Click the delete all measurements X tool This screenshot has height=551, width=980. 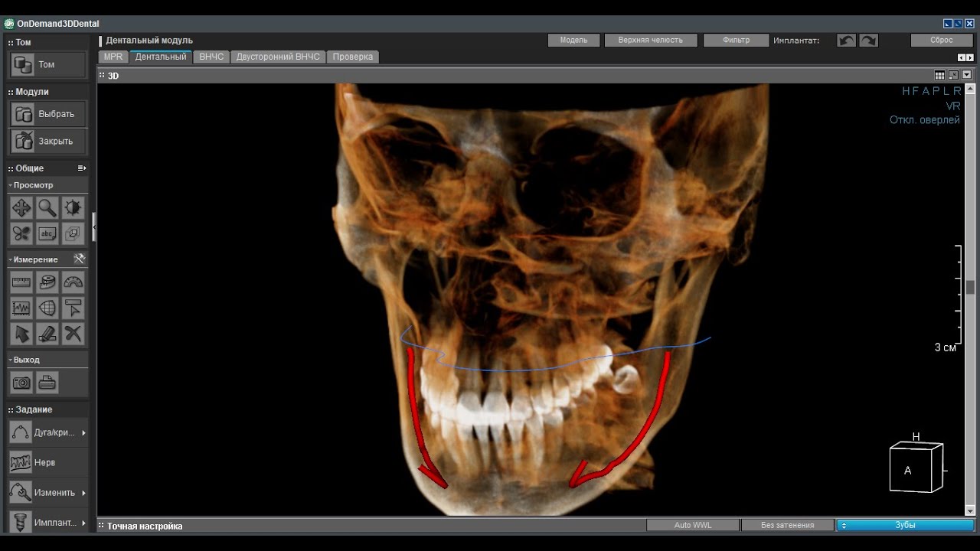[x=73, y=334]
